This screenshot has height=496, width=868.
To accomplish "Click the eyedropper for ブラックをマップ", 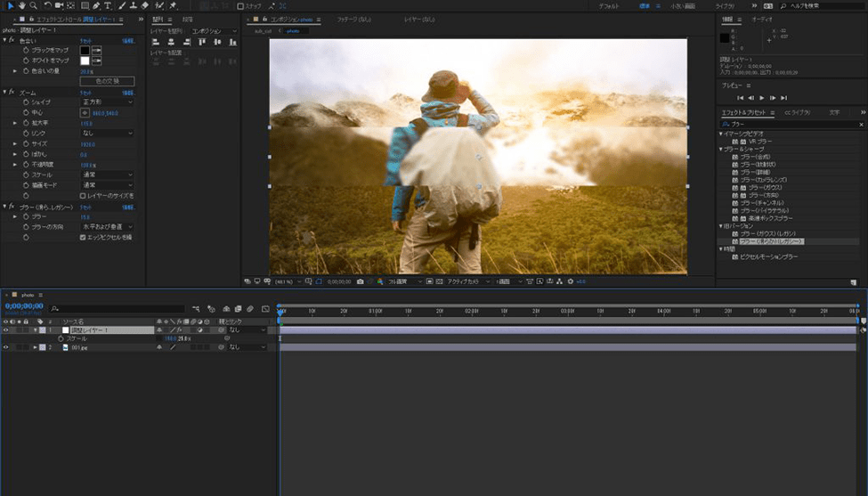I will (97, 51).
